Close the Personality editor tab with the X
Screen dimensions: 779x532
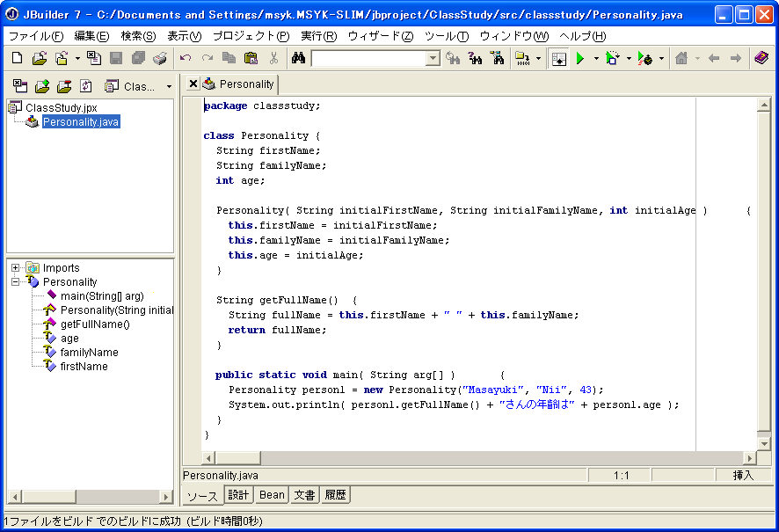[x=193, y=84]
